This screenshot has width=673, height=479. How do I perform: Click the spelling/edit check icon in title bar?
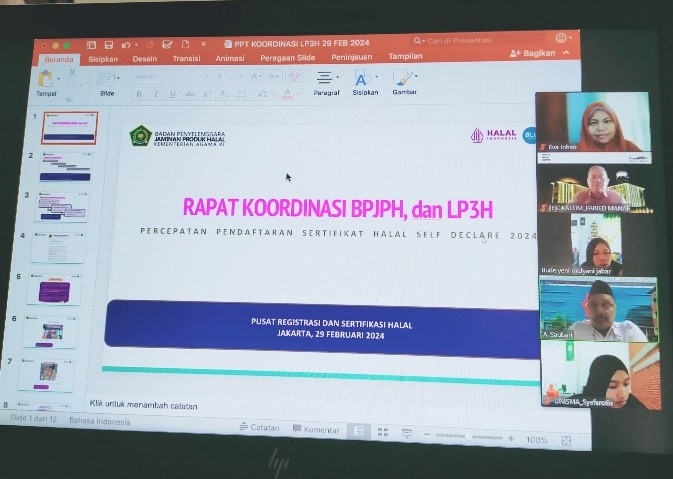(x=167, y=45)
